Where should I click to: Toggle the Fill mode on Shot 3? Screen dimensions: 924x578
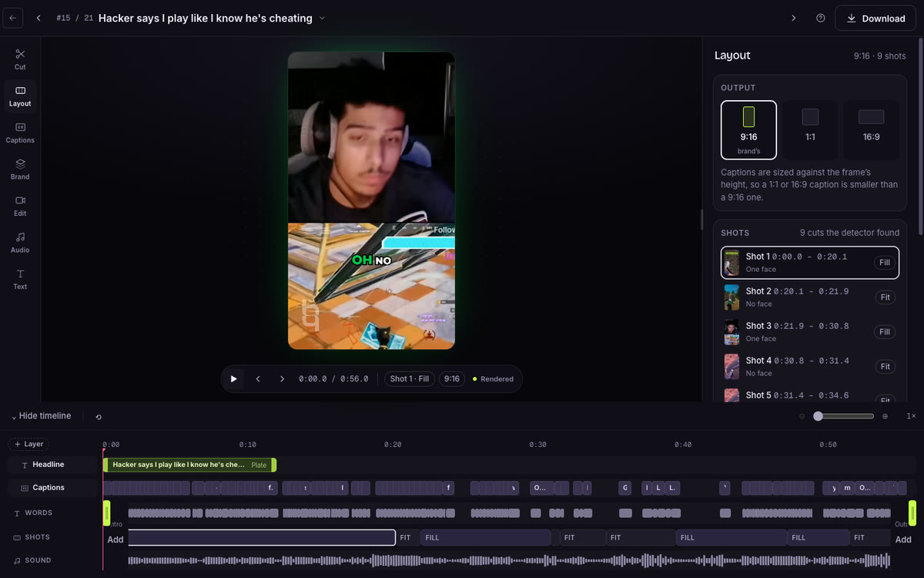point(885,332)
